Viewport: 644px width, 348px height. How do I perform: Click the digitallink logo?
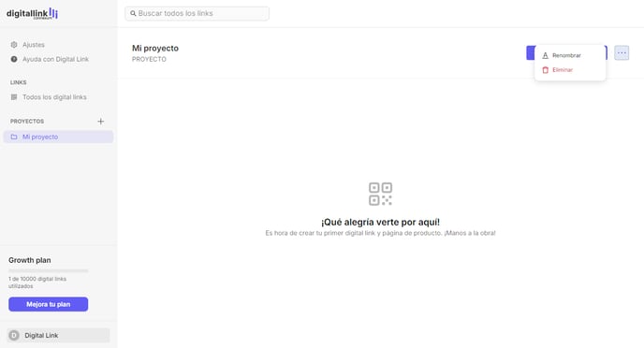click(x=32, y=13)
